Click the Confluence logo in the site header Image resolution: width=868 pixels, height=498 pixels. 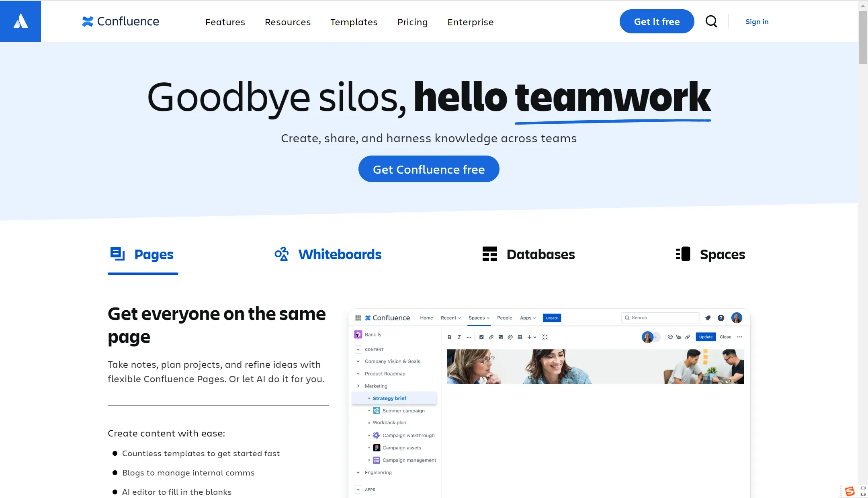click(x=121, y=21)
